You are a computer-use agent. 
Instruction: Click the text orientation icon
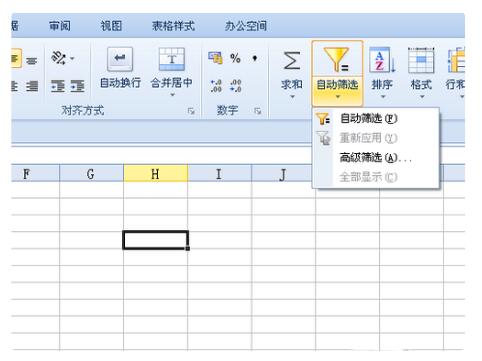(59, 58)
